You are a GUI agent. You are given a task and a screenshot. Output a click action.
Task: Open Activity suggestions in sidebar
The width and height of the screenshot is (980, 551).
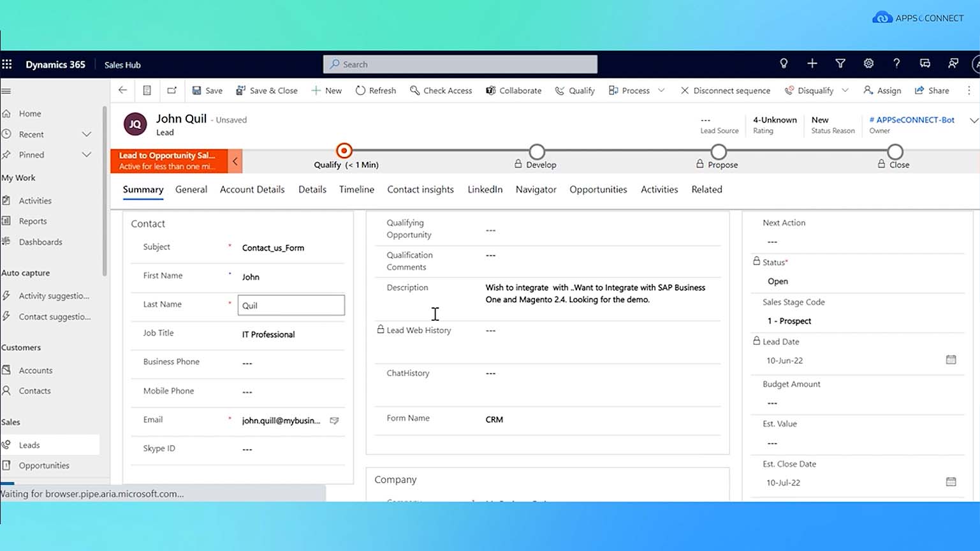pos(54,296)
